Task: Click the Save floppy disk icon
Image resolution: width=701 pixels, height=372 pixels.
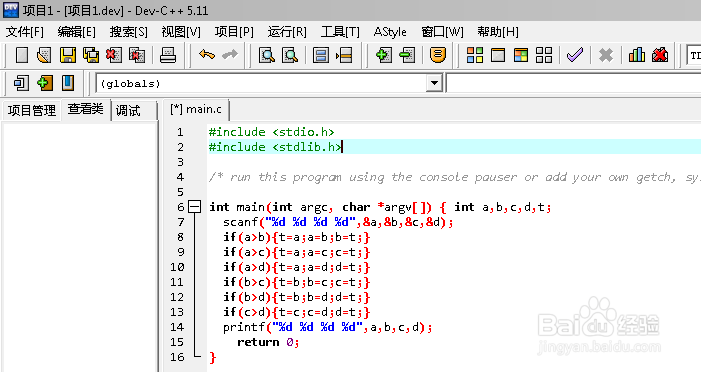Action: (68, 55)
